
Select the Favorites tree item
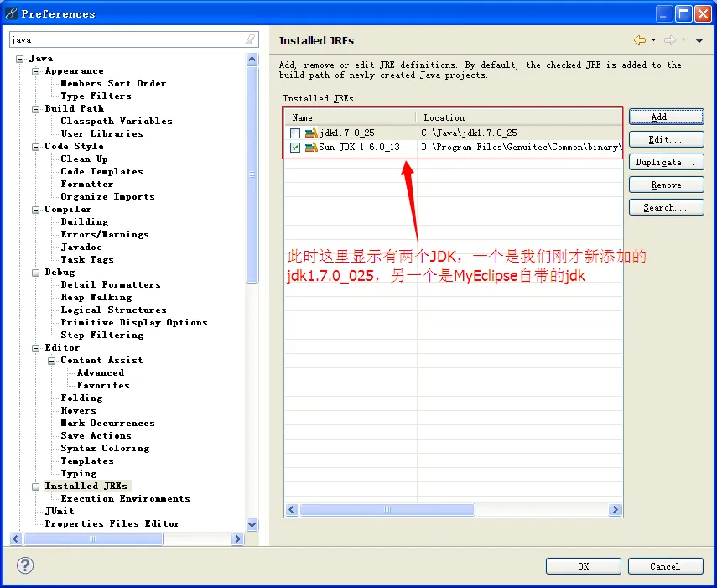(x=103, y=386)
